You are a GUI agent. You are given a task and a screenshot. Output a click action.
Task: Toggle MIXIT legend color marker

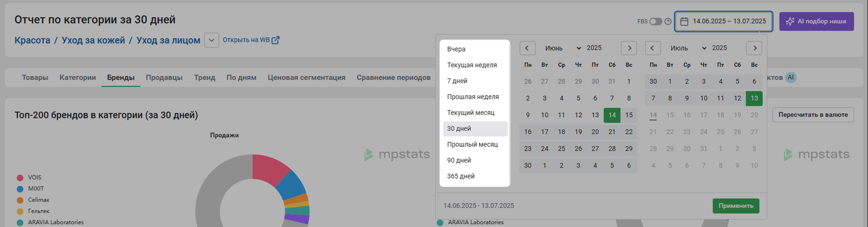(x=20, y=189)
